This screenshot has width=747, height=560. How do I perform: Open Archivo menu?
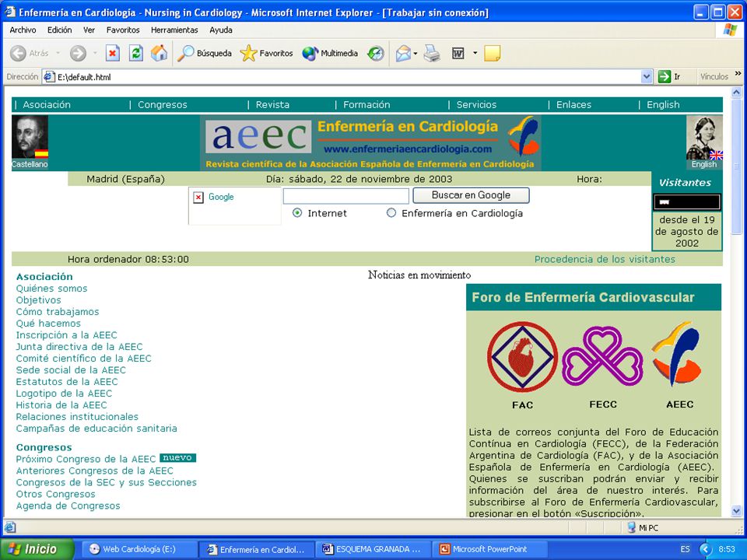coord(23,30)
